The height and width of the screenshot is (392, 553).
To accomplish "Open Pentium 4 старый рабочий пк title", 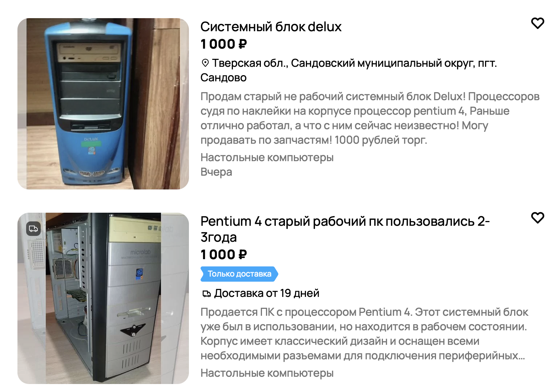I will 345,229.
